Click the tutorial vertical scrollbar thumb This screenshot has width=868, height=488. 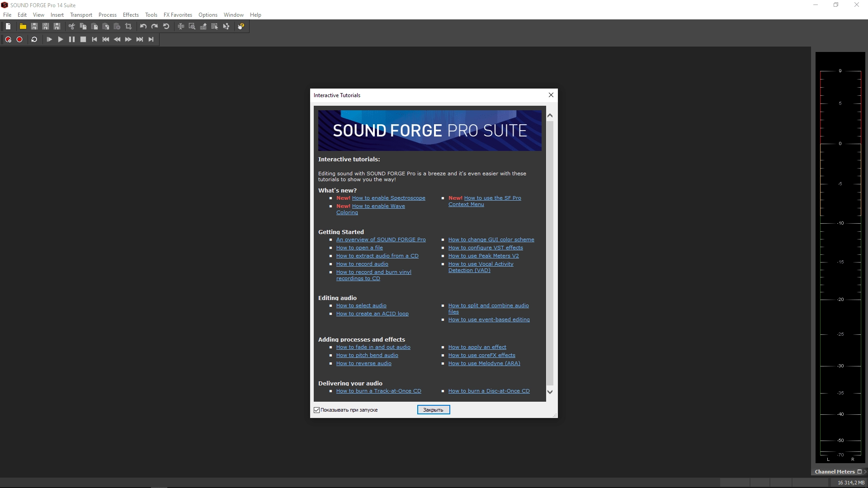(550, 253)
